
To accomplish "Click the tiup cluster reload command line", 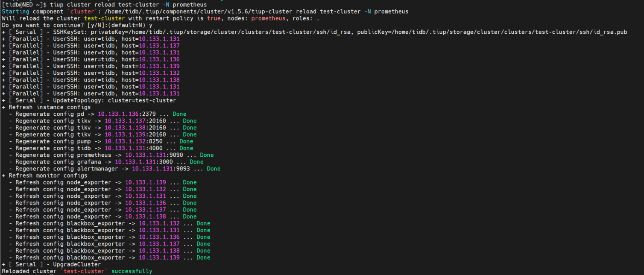I will click(x=104, y=5).
